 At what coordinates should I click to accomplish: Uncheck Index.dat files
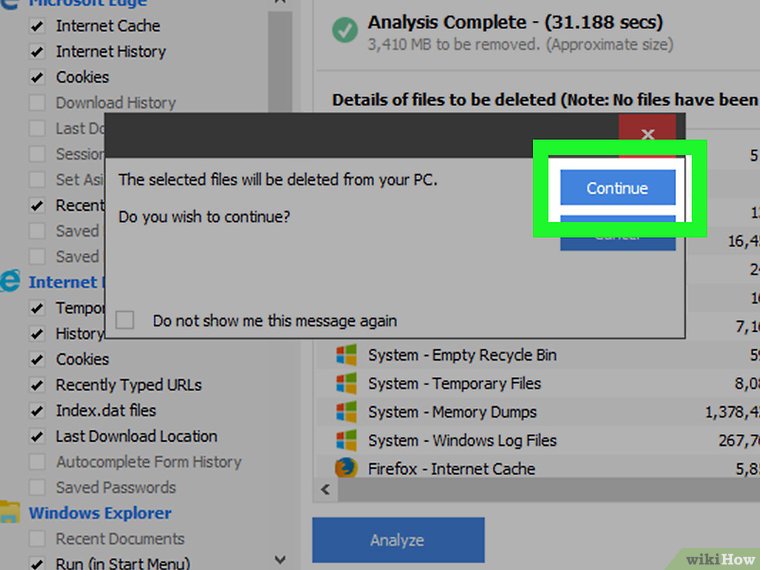click(x=37, y=411)
